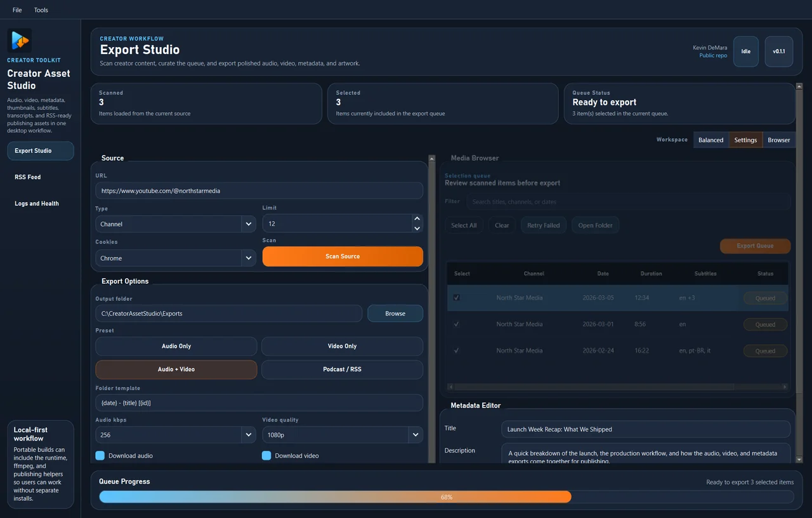Uncheck the item dated 2026-02-24
This screenshot has width=812, height=518.
point(457,350)
